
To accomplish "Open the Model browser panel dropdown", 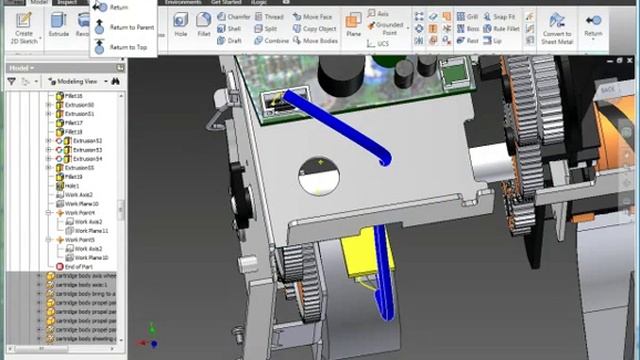I will point(22,68).
